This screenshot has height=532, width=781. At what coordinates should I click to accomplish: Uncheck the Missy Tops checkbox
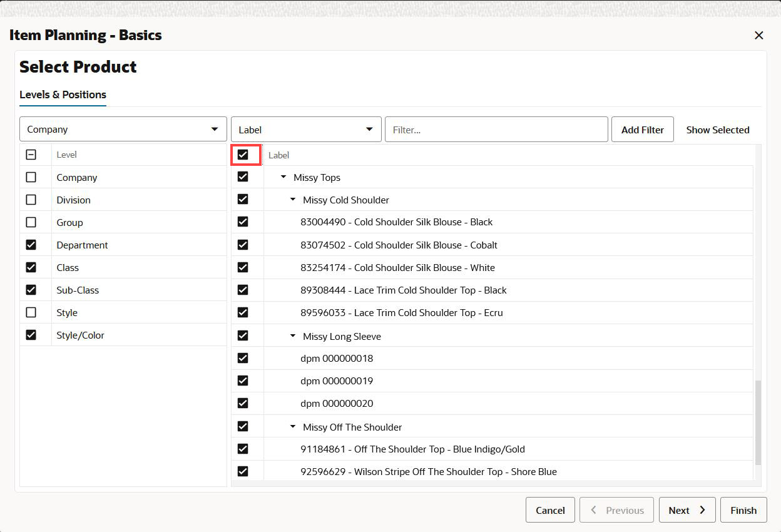pos(243,177)
